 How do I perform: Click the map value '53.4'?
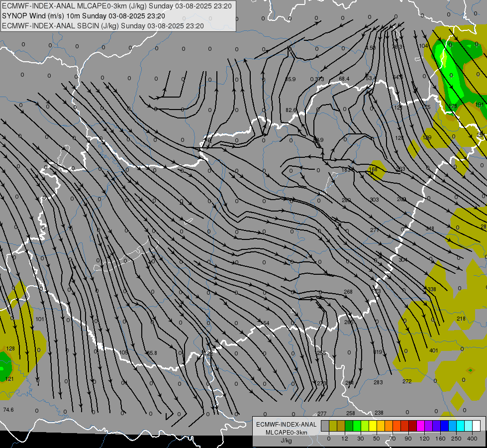tap(371, 78)
